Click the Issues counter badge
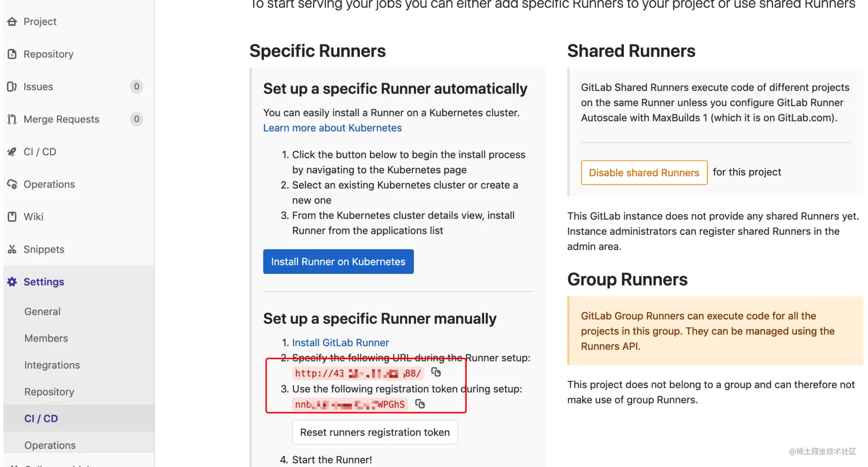 136,86
